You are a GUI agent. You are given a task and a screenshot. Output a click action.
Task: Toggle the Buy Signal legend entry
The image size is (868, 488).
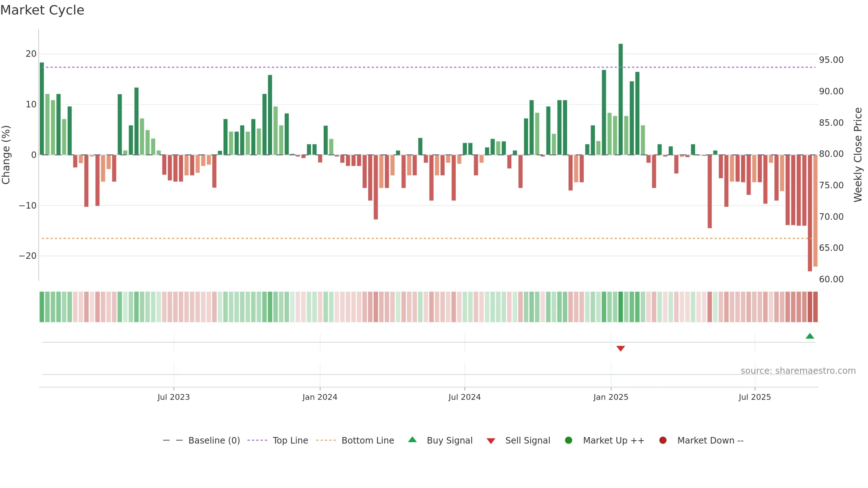tap(440, 440)
